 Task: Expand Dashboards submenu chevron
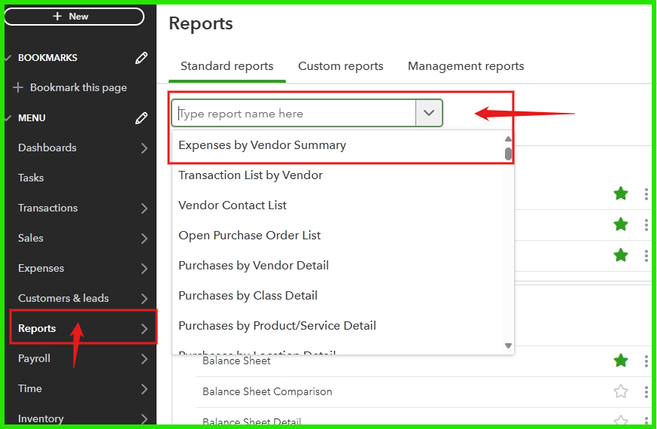click(x=144, y=148)
